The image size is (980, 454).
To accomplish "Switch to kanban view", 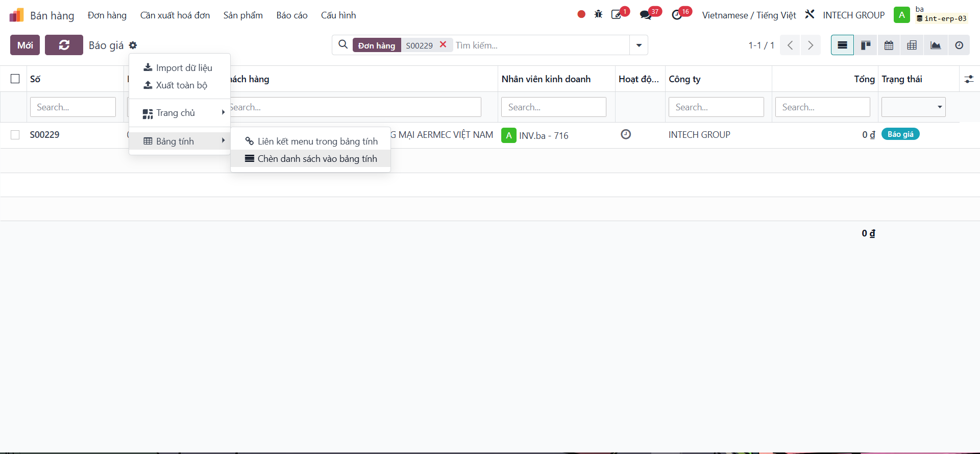I will coord(866,45).
